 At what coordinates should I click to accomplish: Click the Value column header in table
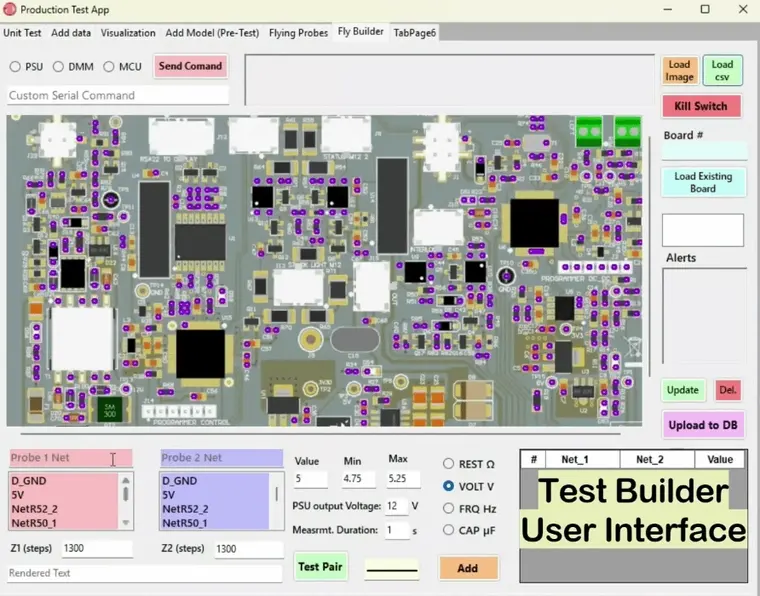point(720,459)
